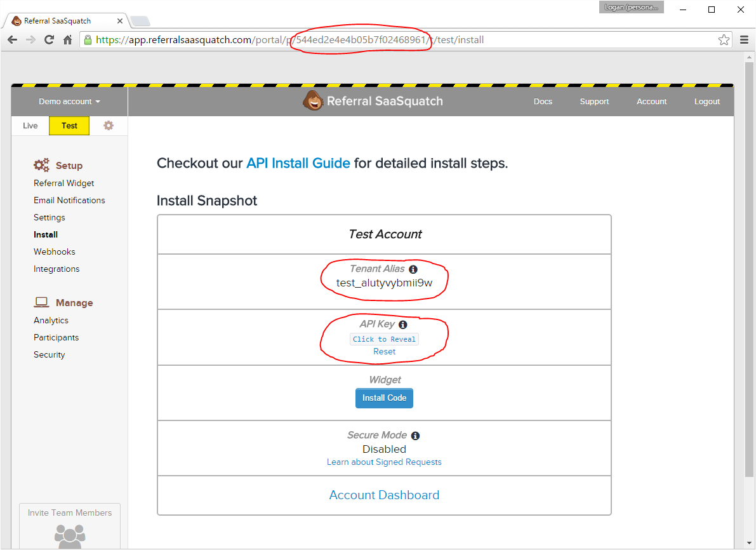Image resolution: width=756 pixels, height=550 pixels.
Task: Open Email Notifications in the sidebar
Action: tap(69, 200)
